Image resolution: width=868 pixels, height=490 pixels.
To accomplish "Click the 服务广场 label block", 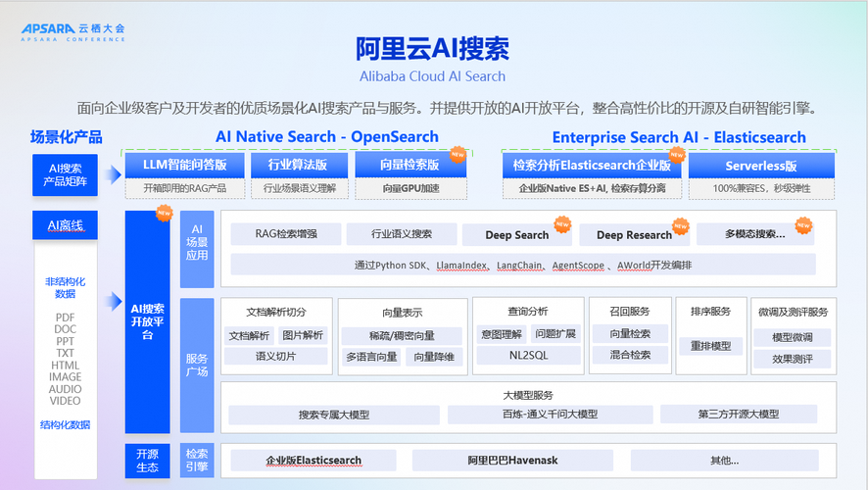I will [197, 366].
